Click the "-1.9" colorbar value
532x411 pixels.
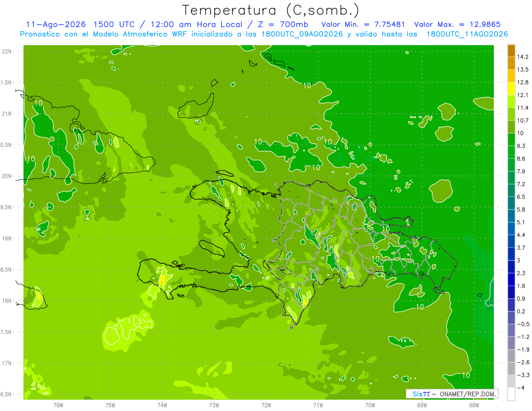[522, 349]
